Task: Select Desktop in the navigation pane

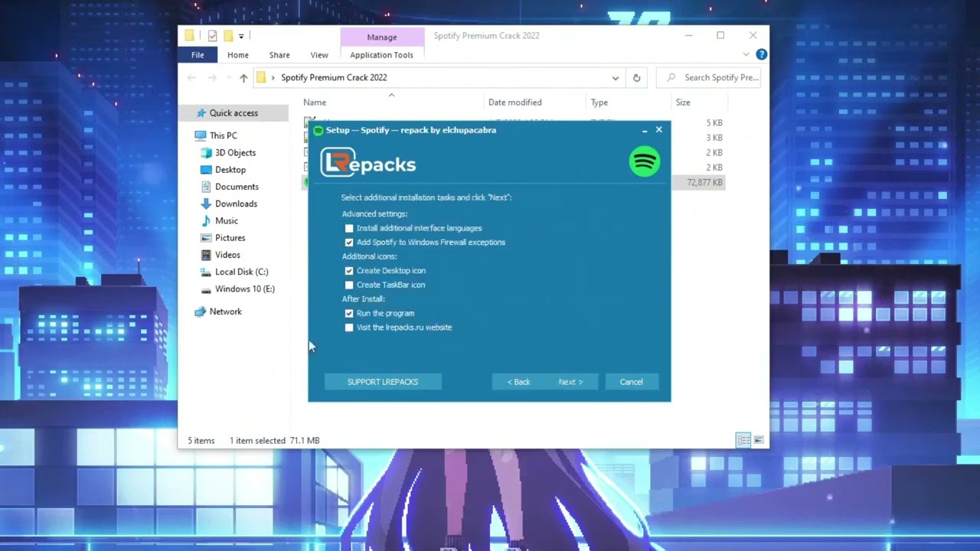Action: [230, 170]
